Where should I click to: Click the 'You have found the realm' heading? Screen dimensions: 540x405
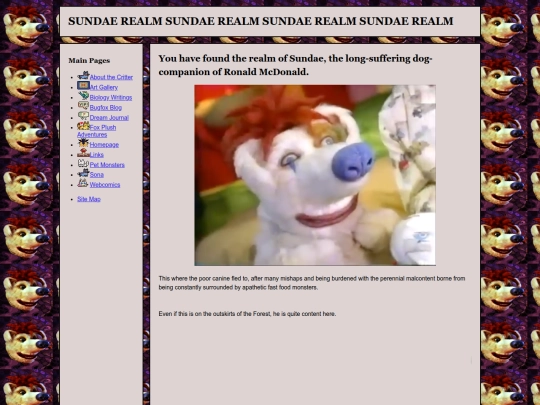pyautogui.click(x=295, y=65)
